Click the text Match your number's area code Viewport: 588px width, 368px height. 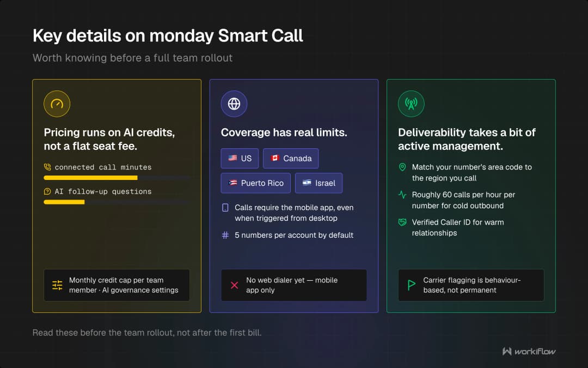[471, 172]
